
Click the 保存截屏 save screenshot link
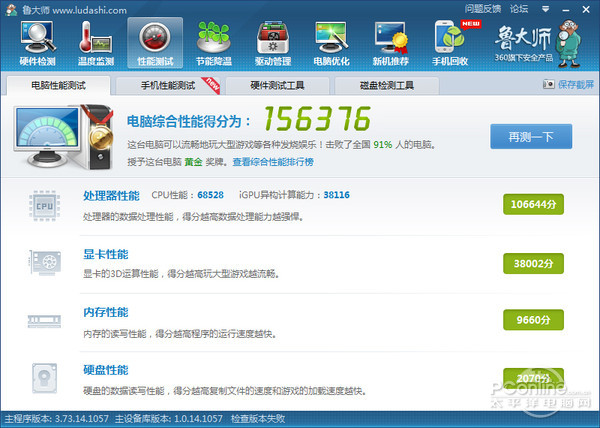pyautogui.click(x=576, y=85)
